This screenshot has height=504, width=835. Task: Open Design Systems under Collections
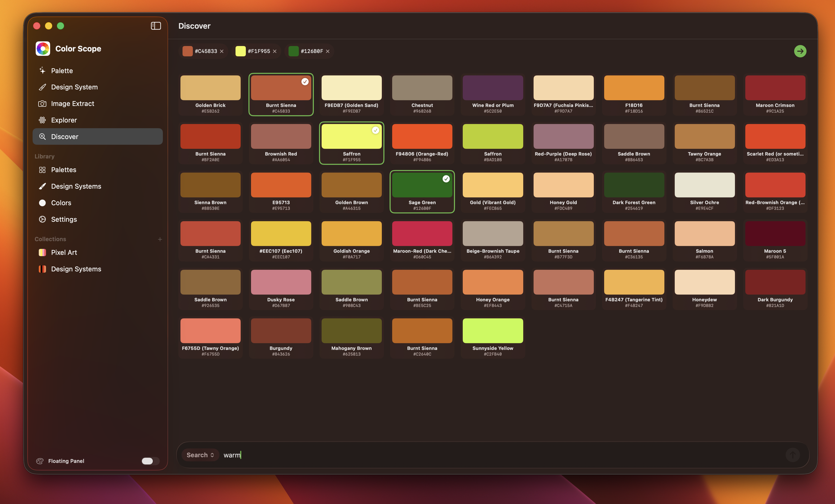(76, 269)
